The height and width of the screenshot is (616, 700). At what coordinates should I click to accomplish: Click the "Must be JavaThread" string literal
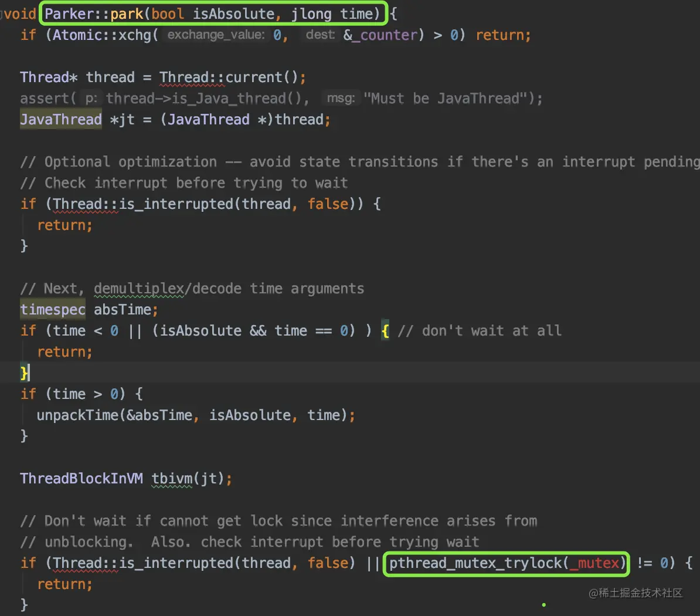(x=446, y=99)
